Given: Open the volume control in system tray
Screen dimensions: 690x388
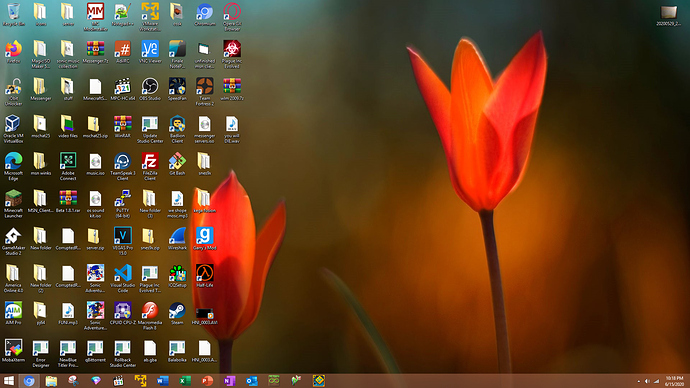Looking at the screenshot, I should (x=647, y=381).
